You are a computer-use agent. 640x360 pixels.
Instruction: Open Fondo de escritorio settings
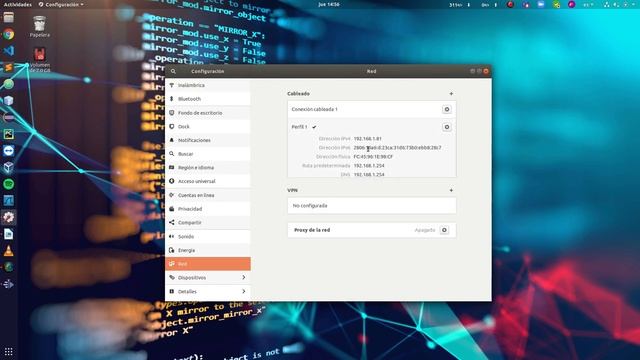tap(208, 113)
